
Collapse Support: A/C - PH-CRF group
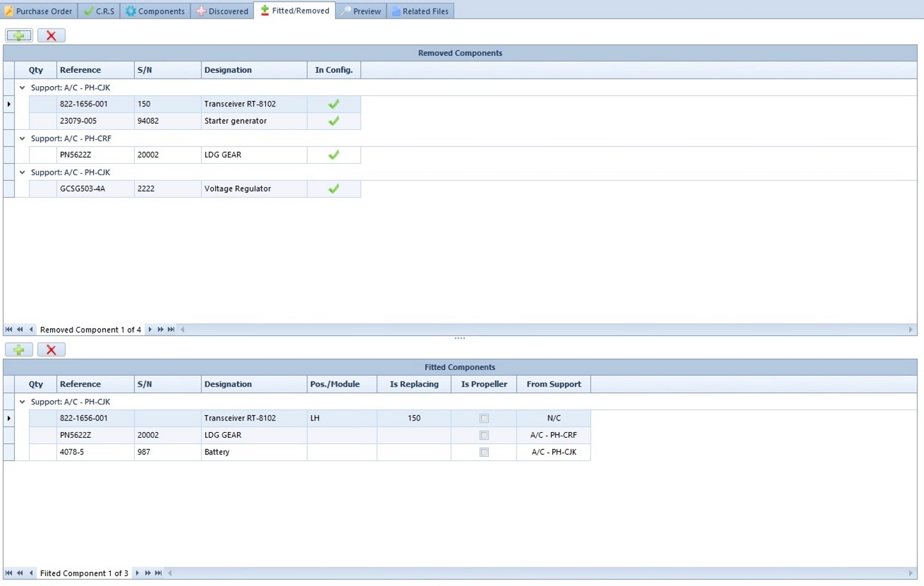(x=22, y=138)
